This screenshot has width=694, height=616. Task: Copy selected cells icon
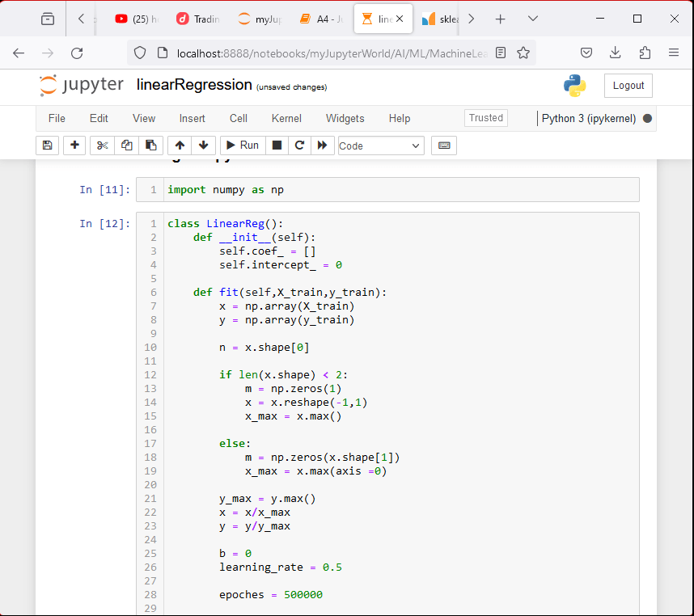click(x=126, y=146)
